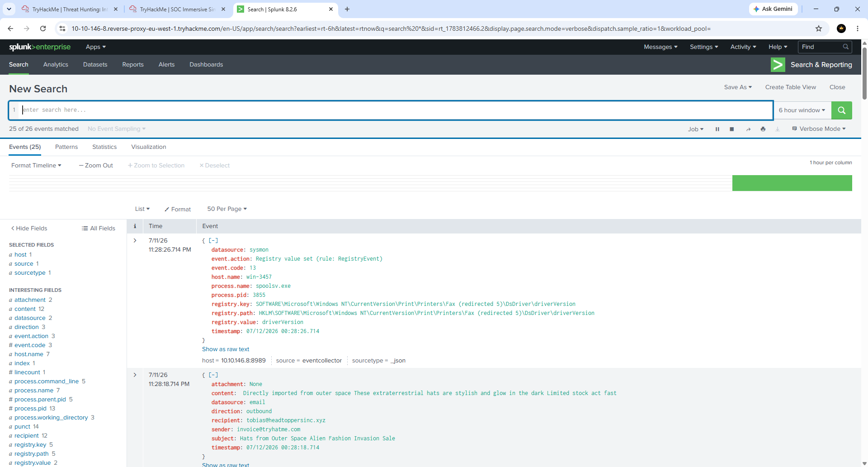
Task: Hide the fields sidebar
Action: (x=29, y=229)
